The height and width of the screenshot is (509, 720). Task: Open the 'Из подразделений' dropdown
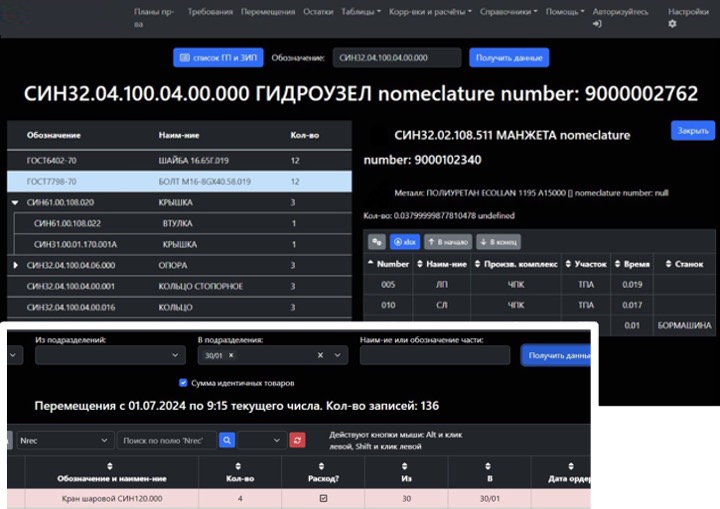point(110,356)
